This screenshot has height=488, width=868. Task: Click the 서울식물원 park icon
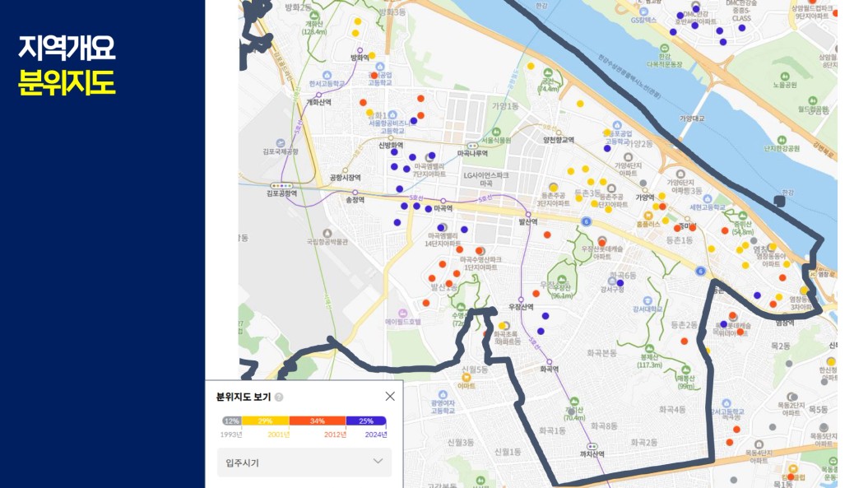click(x=496, y=132)
